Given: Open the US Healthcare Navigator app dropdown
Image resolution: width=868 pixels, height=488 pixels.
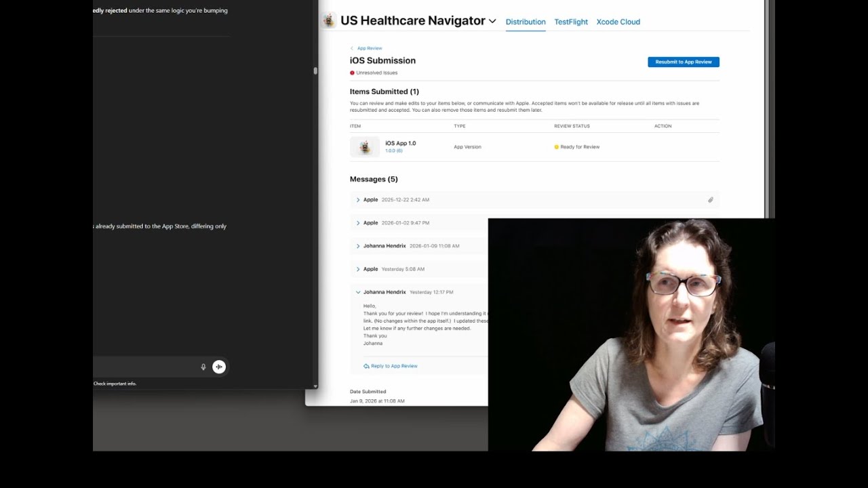Looking at the screenshot, I should click(492, 21).
